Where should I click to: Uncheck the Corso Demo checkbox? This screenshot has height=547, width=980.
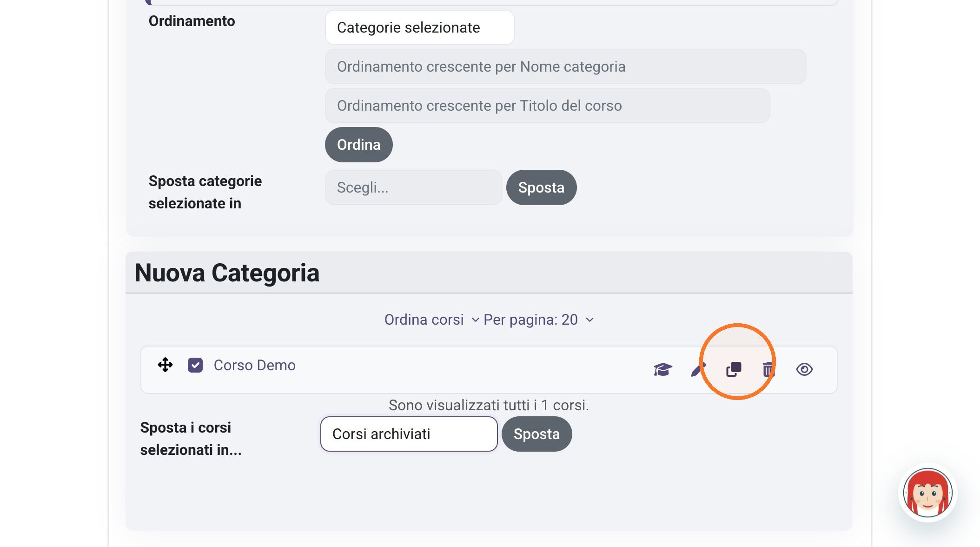pos(195,365)
